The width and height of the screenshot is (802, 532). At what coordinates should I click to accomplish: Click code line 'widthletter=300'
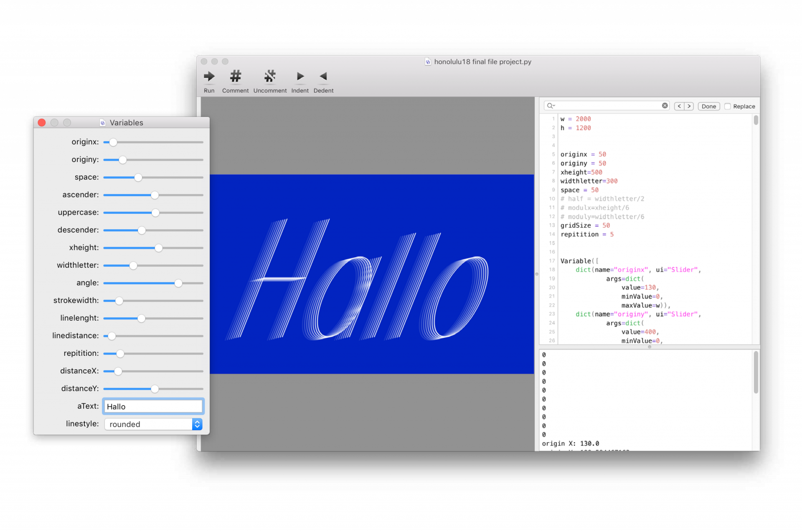click(x=589, y=181)
